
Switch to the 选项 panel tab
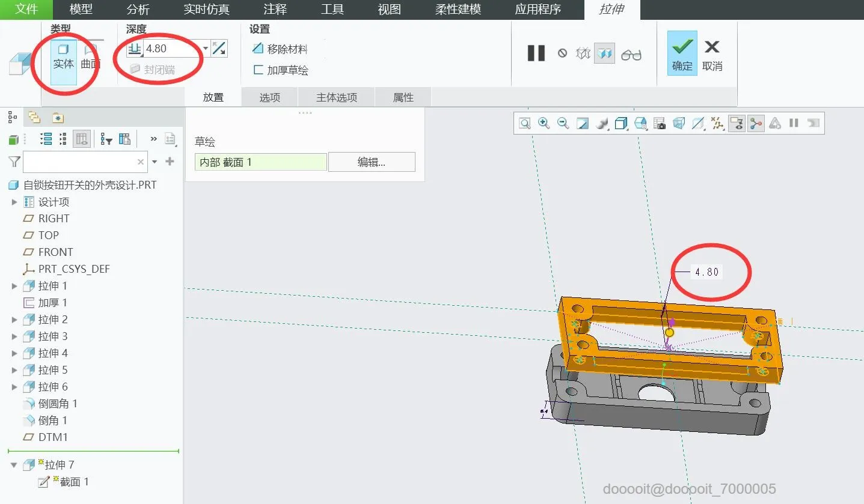[x=269, y=97]
